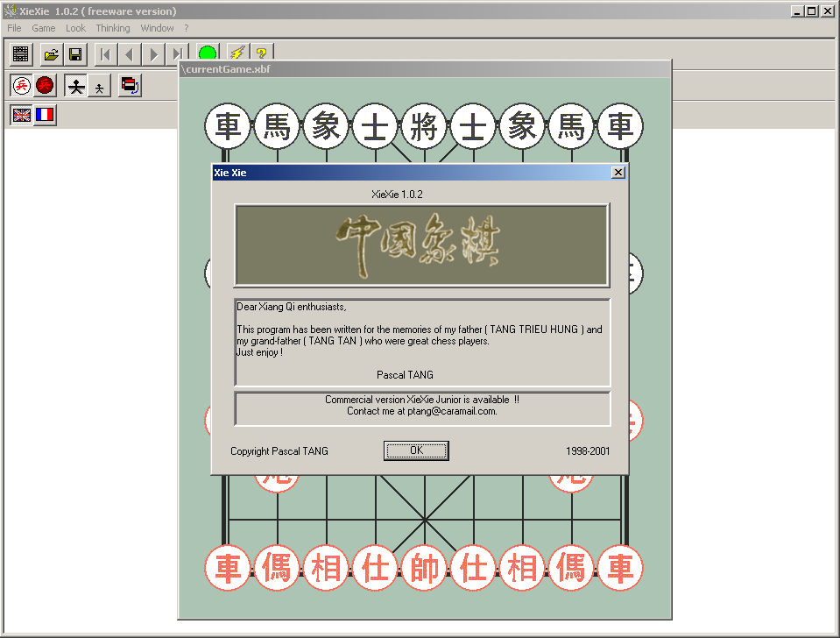Open the Thinking menu

pos(112,28)
